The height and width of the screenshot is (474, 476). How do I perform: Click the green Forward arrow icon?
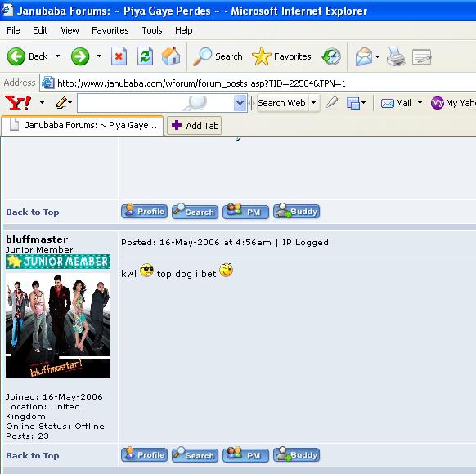click(80, 56)
